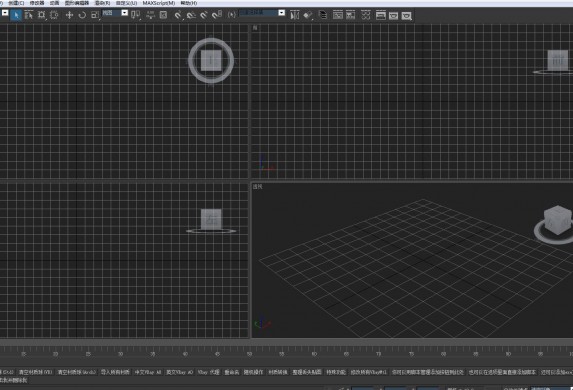Open Edit Named Selection Sets icon
The width and height of the screenshot is (573, 390).
point(232,15)
